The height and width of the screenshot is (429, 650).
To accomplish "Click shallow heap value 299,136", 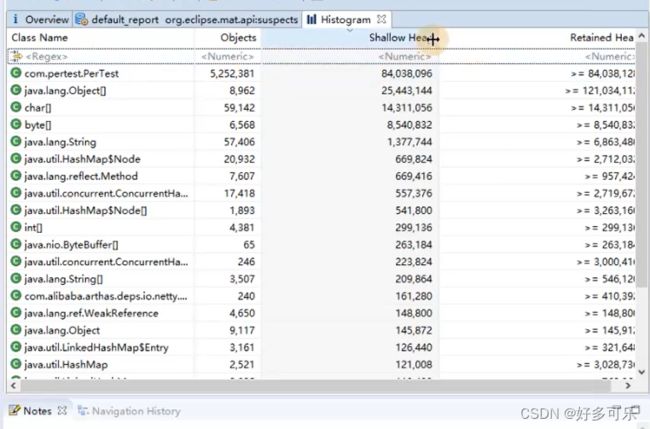I will pos(414,228).
